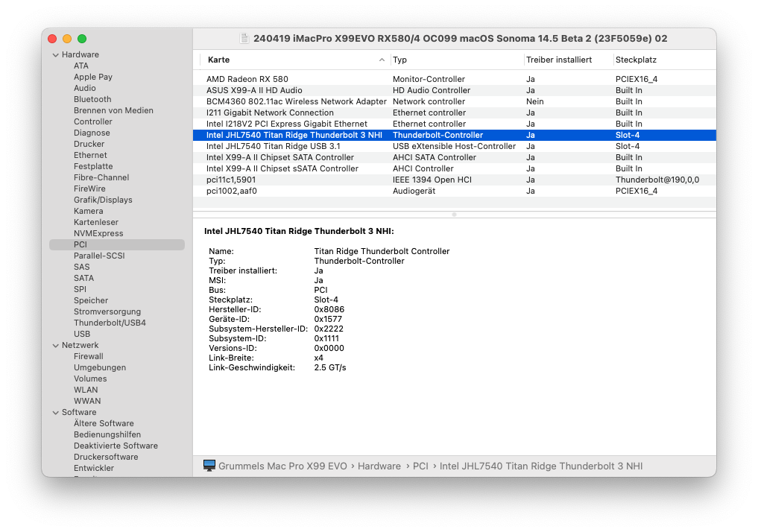Select Intel I218V2 PCI Express Gigabit Ethernet
The height and width of the screenshot is (532, 758).
(x=455, y=124)
